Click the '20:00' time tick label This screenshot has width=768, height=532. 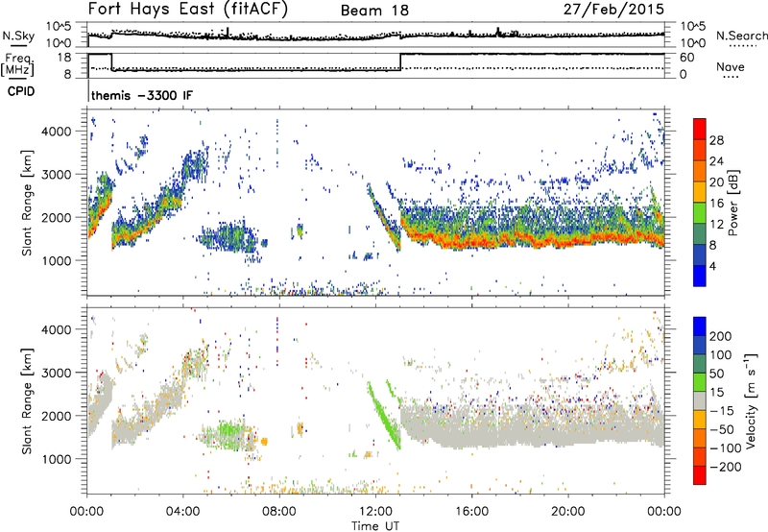pos(567,512)
